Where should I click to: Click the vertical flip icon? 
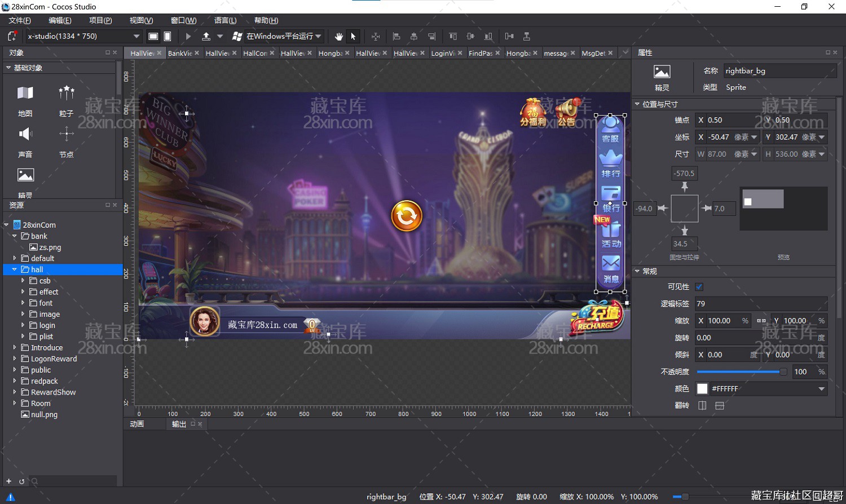click(x=720, y=405)
